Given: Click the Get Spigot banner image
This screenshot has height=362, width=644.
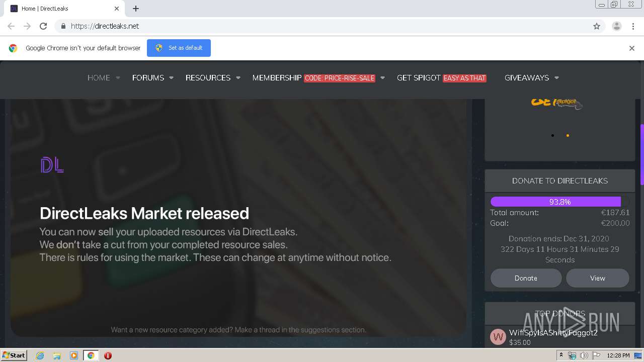Looking at the screenshot, I should click(556, 103).
